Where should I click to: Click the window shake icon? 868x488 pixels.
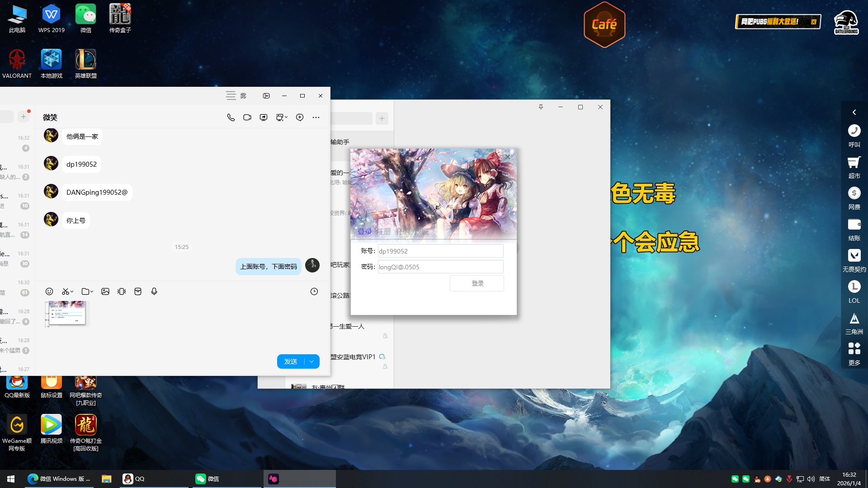[x=122, y=291]
